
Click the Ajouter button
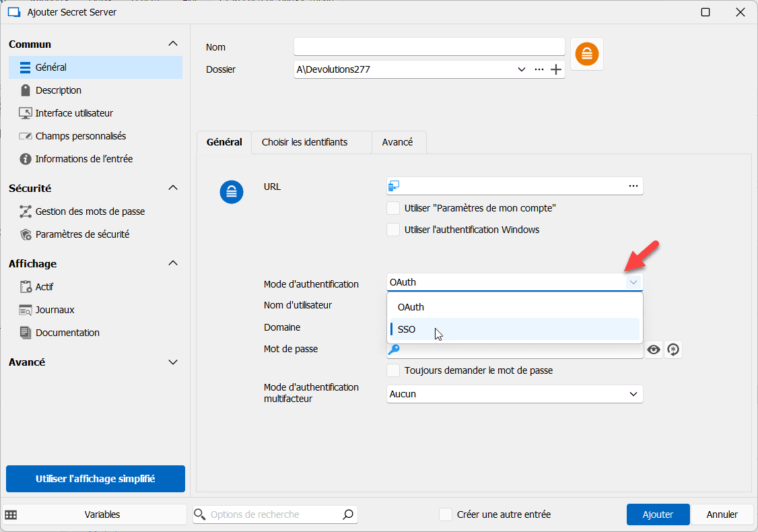click(x=658, y=514)
